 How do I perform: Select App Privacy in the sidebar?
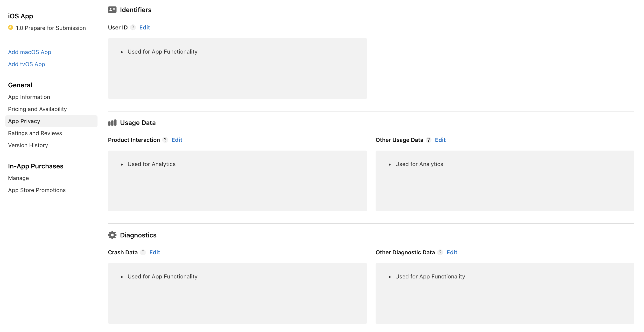coord(51,121)
